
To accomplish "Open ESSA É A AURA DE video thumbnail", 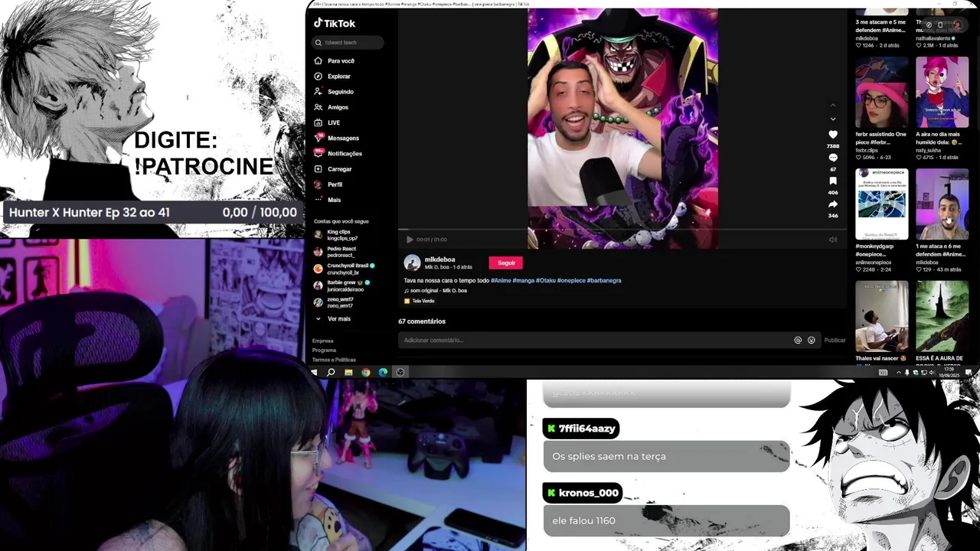I will point(942,315).
